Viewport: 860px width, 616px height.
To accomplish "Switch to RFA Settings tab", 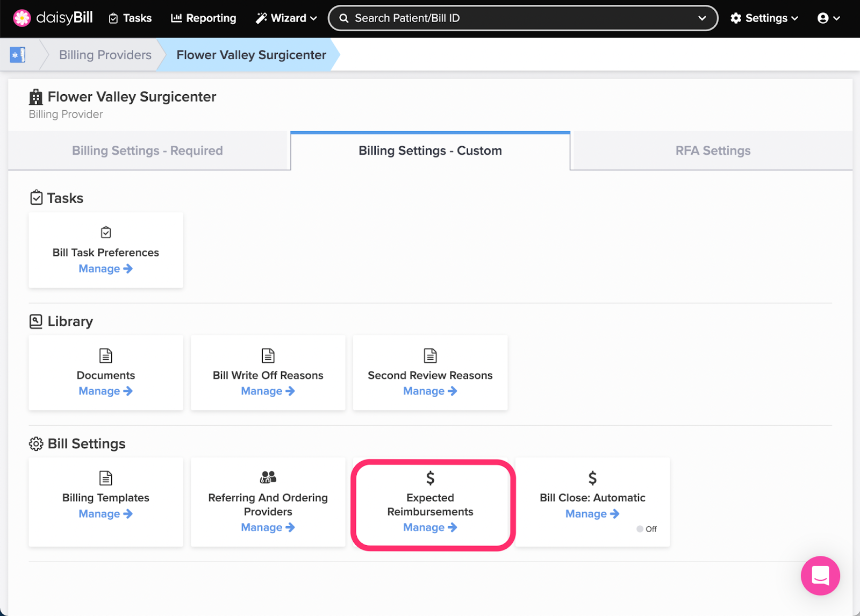I will click(713, 151).
